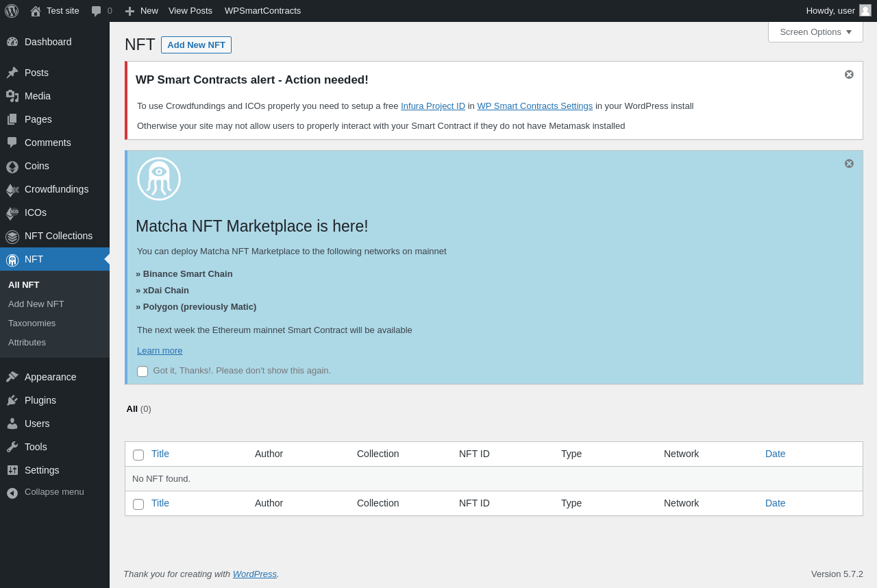Viewport: 877px width, 588px height.
Task: Dismiss the WP Smart Contracts alert notice
Action: [x=849, y=74]
